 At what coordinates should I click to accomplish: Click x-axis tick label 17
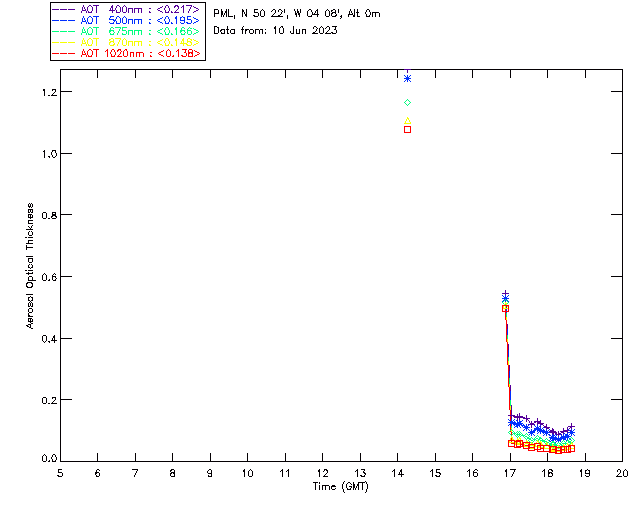pyautogui.click(x=510, y=473)
